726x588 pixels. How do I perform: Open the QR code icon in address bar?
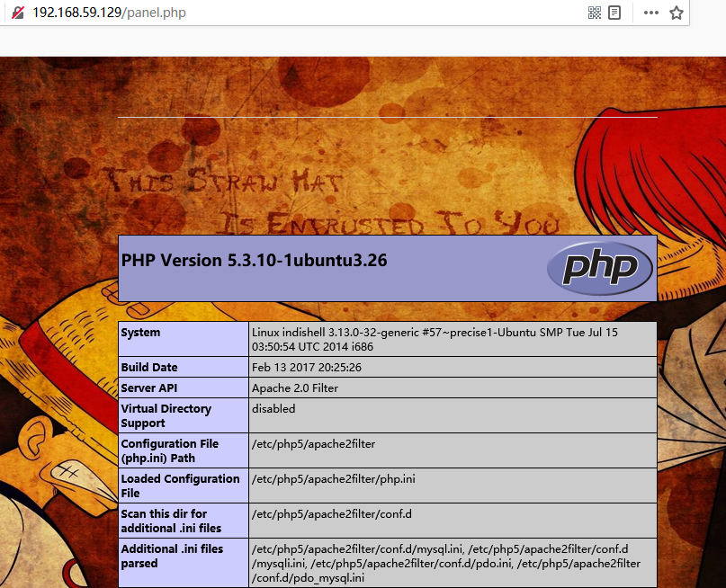point(595,13)
